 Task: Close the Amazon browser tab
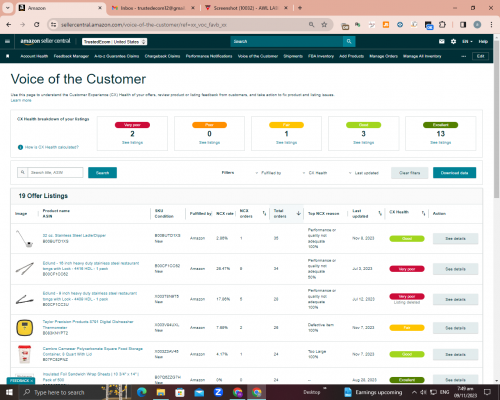click(x=100, y=8)
